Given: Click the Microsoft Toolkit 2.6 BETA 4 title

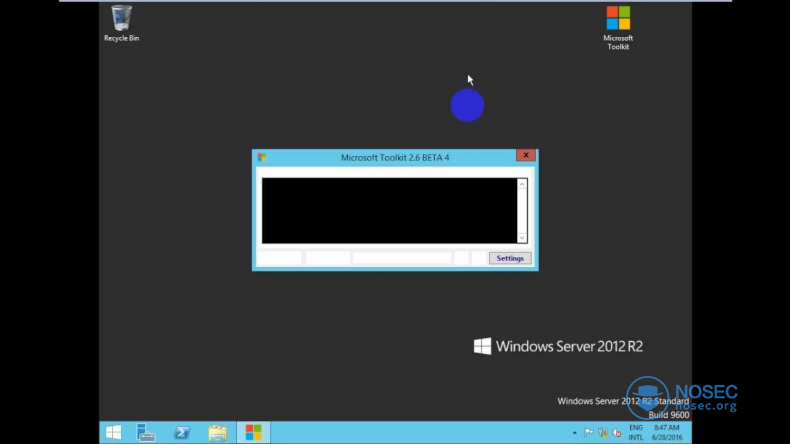Looking at the screenshot, I should point(395,157).
